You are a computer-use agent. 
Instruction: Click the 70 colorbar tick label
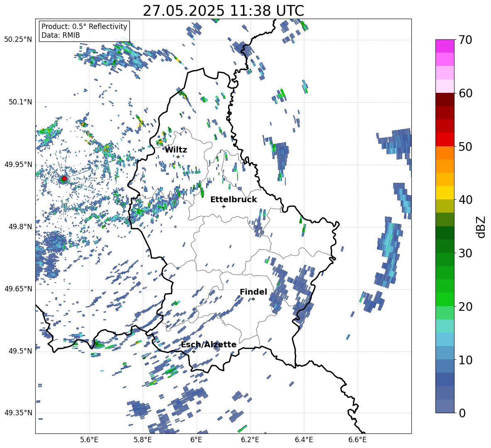465,40
